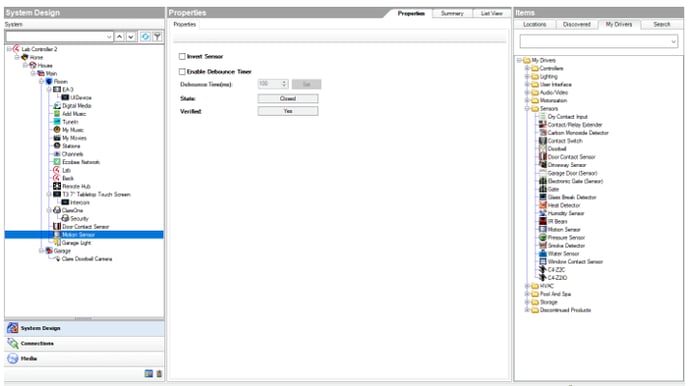Viewport: 688px width, 386px height.
Task: Select the Garage Light bulb icon in tree
Action: click(x=57, y=243)
